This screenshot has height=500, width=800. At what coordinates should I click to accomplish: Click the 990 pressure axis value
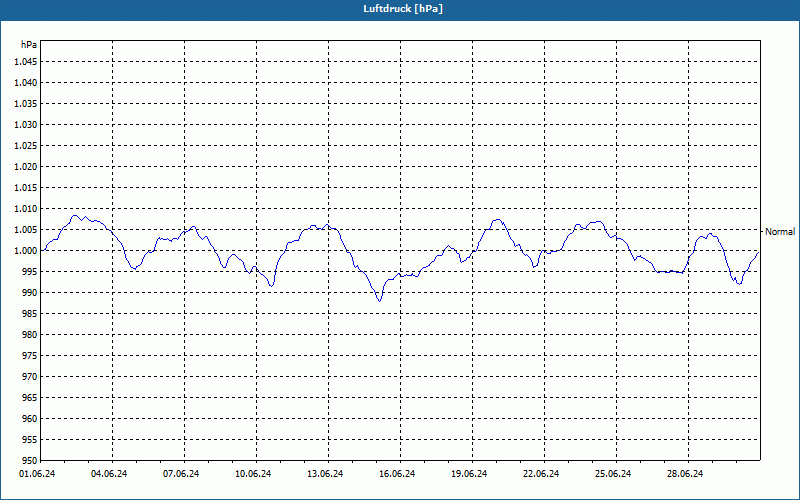click(x=30, y=292)
